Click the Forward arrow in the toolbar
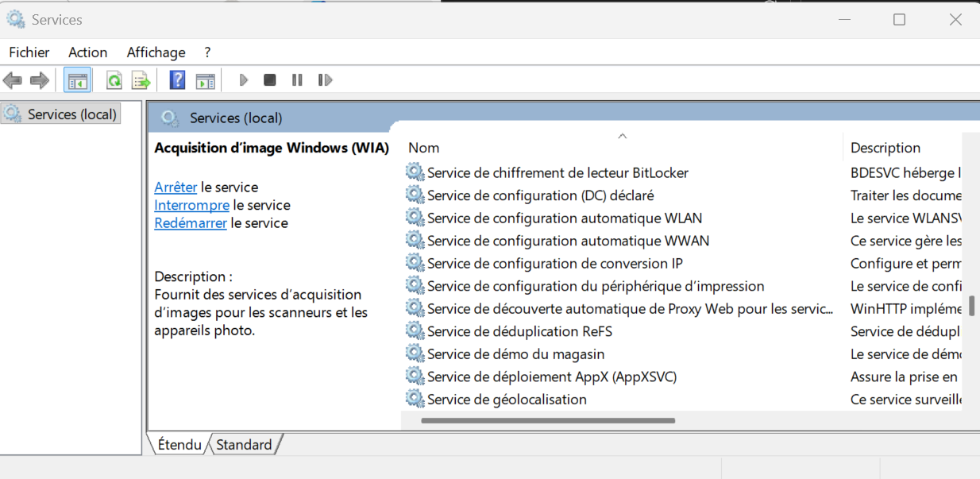The width and height of the screenshot is (980, 479). click(39, 80)
